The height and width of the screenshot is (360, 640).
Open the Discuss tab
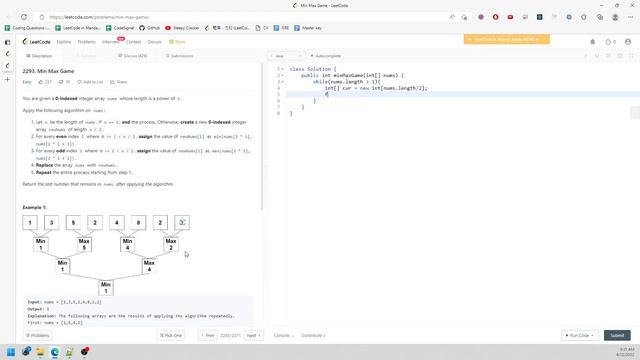(133, 56)
